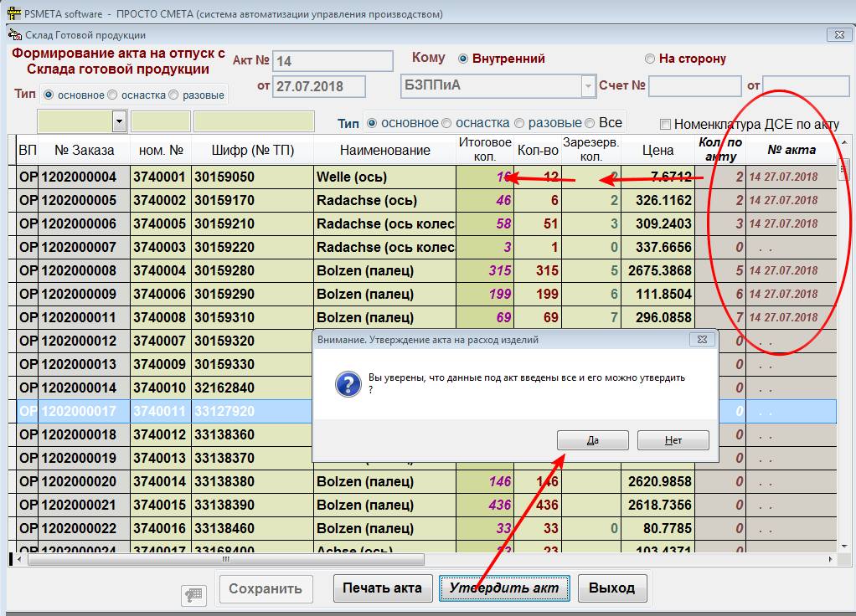Click the small icon left of Сохранить

(x=194, y=593)
